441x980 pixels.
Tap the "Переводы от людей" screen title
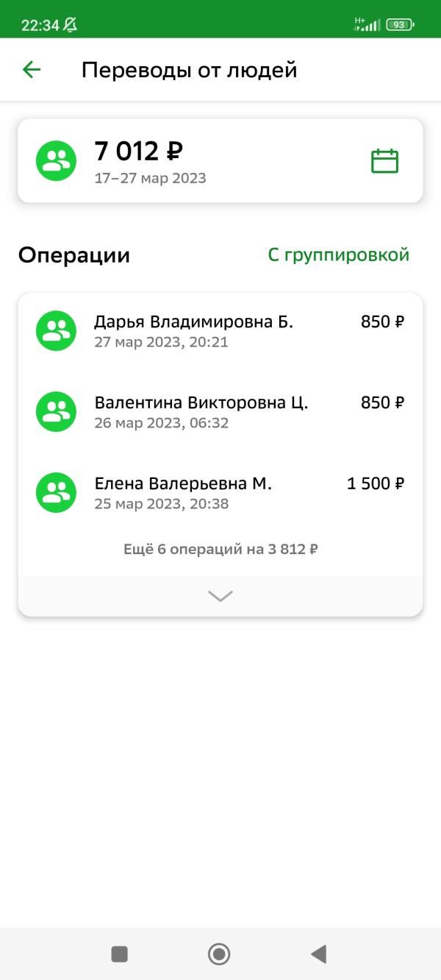(189, 70)
